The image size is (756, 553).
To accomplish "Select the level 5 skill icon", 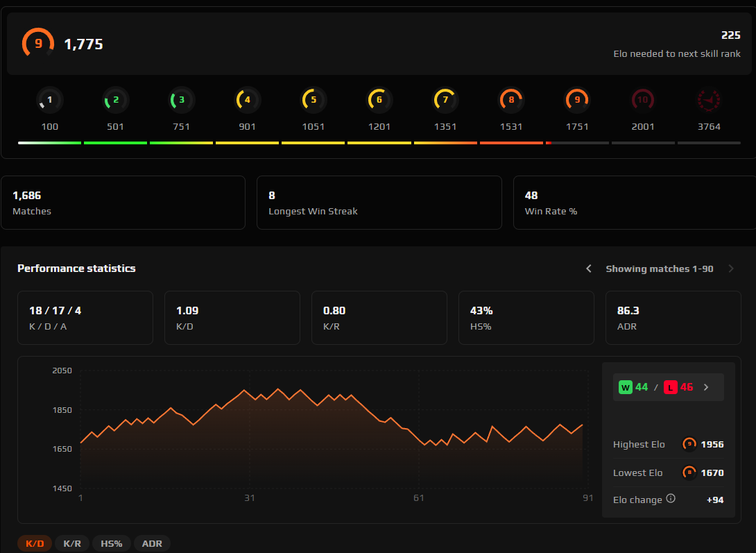I will (313, 101).
